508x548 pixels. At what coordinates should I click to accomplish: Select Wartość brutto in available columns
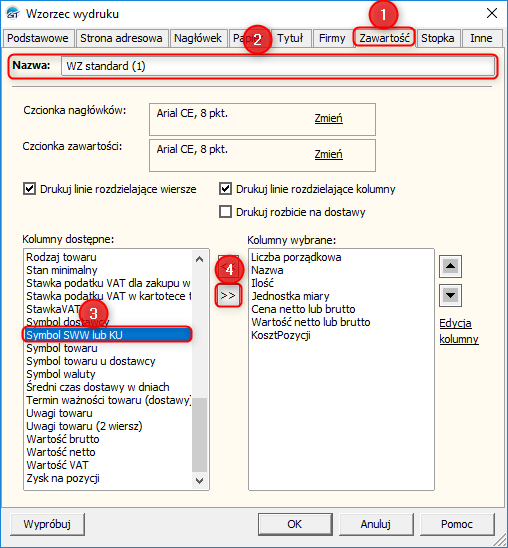(x=108, y=439)
